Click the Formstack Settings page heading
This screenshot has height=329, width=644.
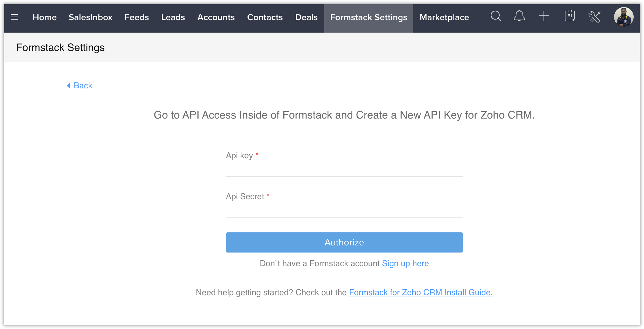tap(60, 48)
